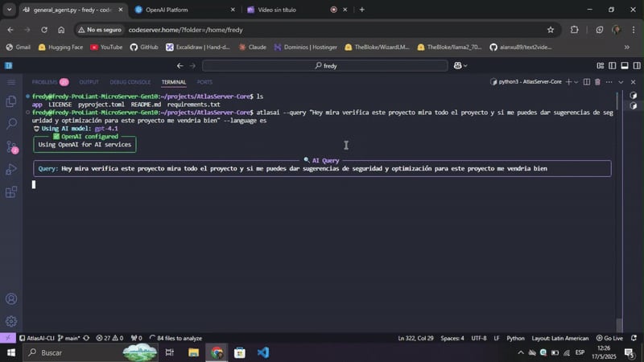Switch to OpenAI Platform browser tab
This screenshot has width=644, height=362.
point(185,10)
